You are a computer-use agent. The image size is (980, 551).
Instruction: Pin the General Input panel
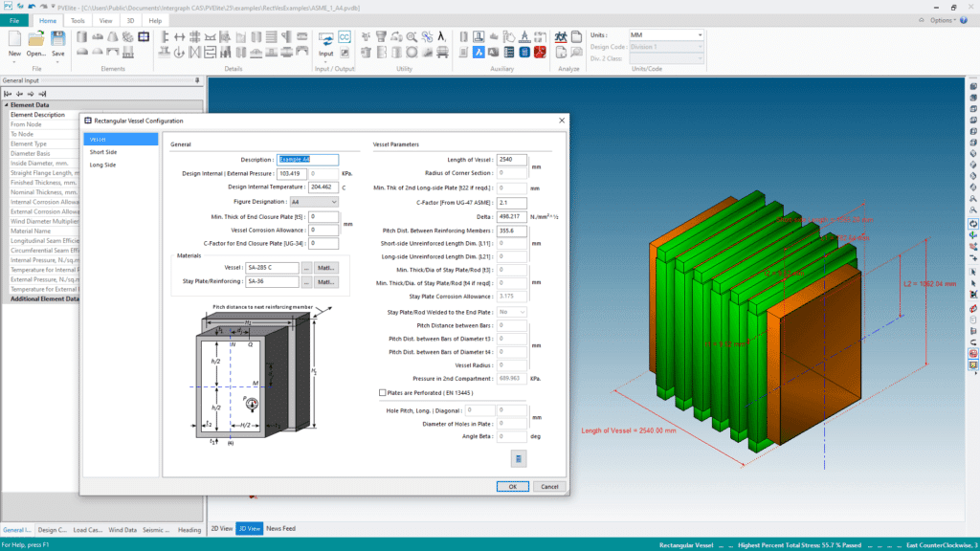point(197,81)
